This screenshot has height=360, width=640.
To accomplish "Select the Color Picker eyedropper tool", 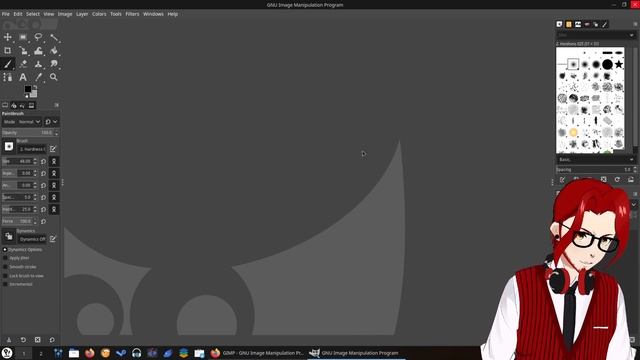I will (38, 77).
